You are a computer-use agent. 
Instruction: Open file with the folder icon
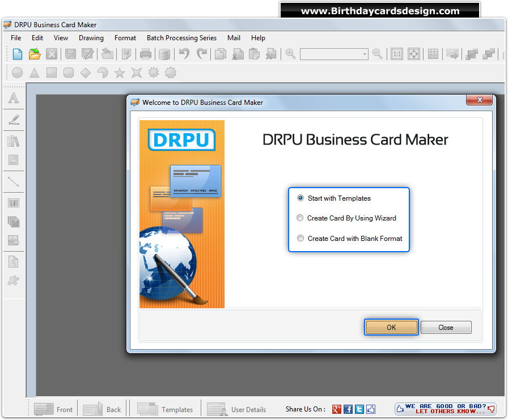point(35,54)
